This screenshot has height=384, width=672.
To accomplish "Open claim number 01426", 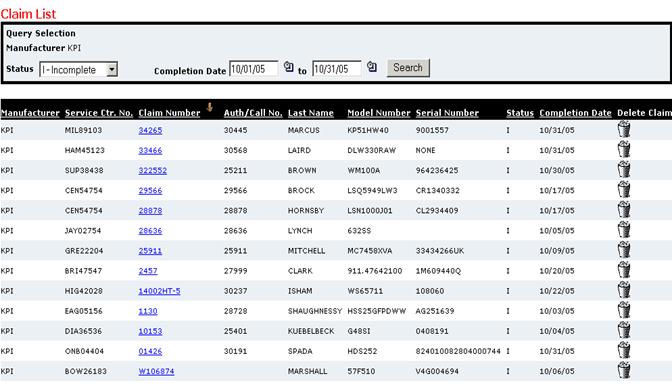I will click(150, 352).
